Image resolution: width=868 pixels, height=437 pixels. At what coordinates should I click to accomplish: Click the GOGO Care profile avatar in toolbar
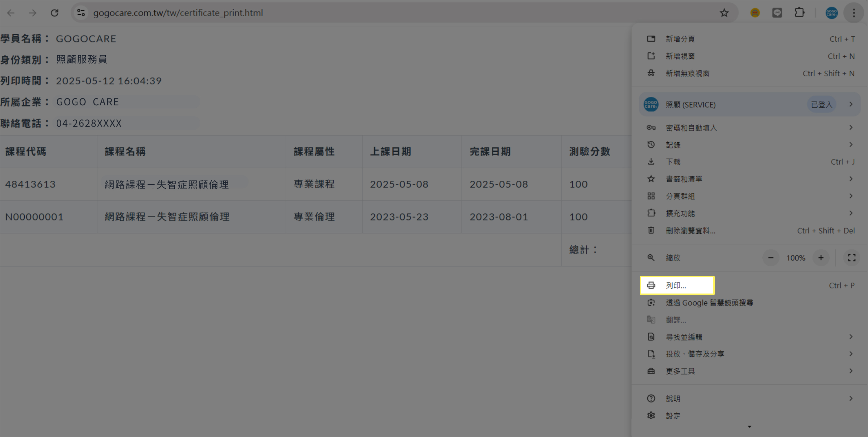tap(832, 13)
